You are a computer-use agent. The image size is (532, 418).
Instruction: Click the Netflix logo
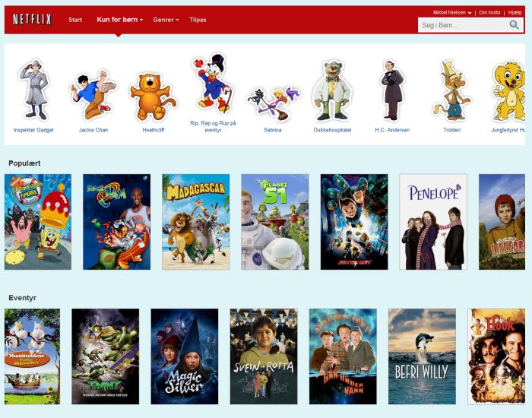[32, 19]
